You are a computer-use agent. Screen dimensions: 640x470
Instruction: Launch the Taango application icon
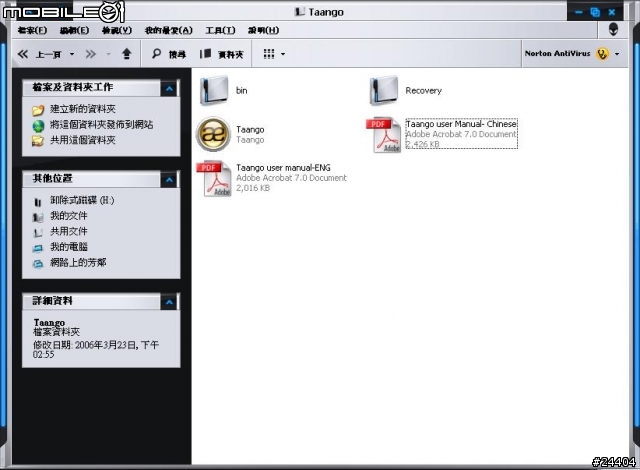(213, 134)
